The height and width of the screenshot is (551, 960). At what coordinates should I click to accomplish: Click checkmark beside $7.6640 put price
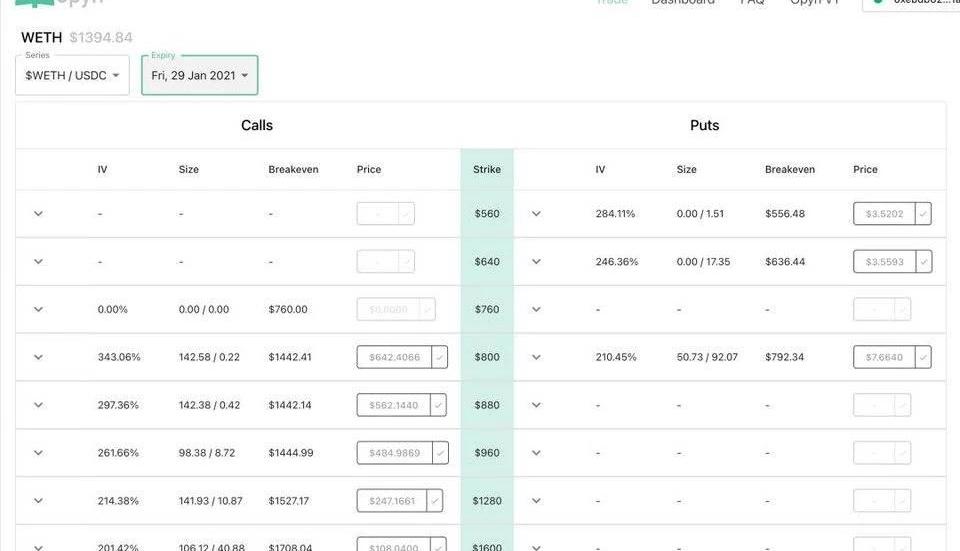tap(922, 357)
